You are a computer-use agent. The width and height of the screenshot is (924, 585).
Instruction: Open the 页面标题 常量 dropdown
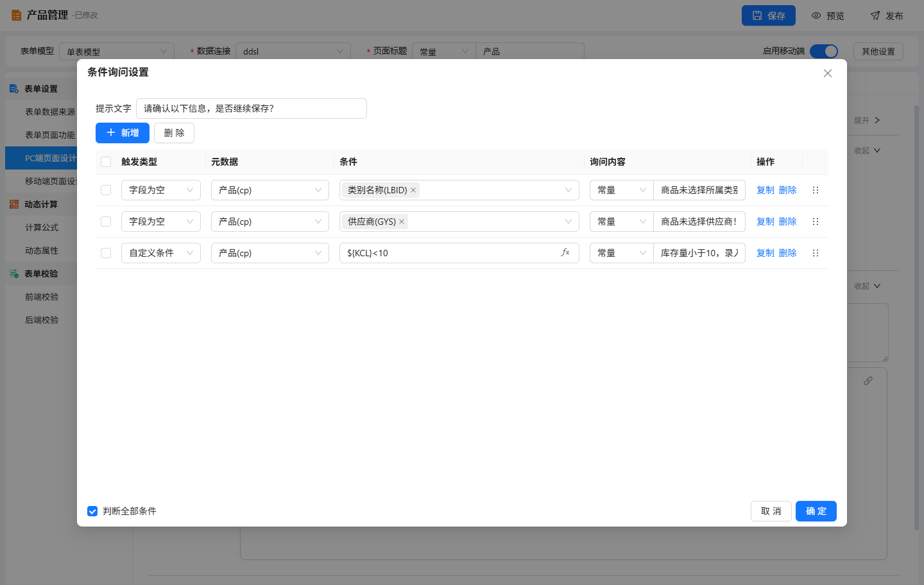coord(444,51)
